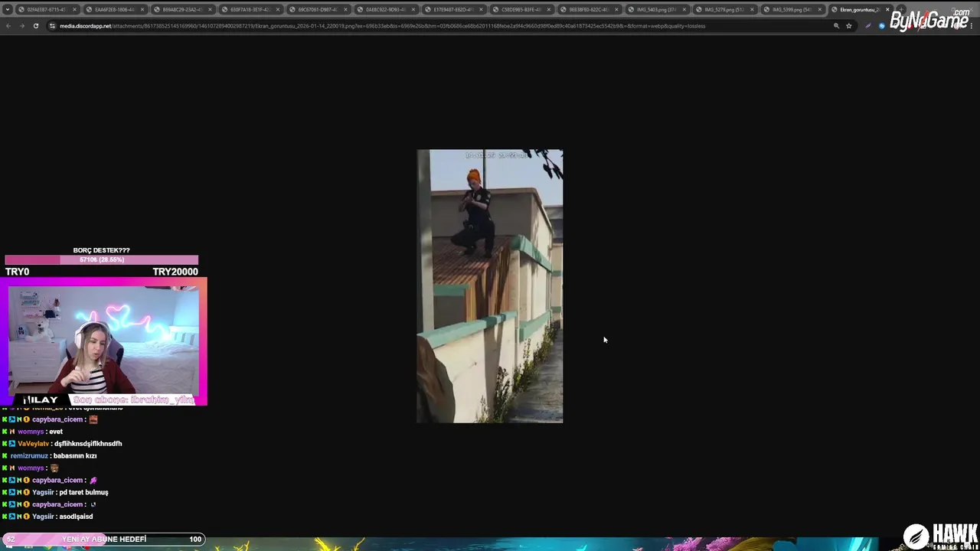Close the 0AE8C922-9D93 tab

tap(413, 10)
